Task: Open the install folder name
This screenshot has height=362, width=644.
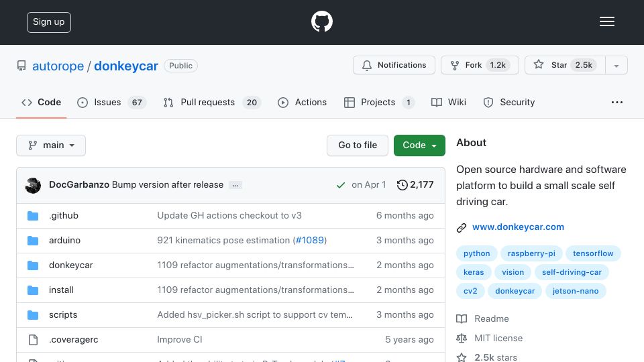Action: coord(61,290)
